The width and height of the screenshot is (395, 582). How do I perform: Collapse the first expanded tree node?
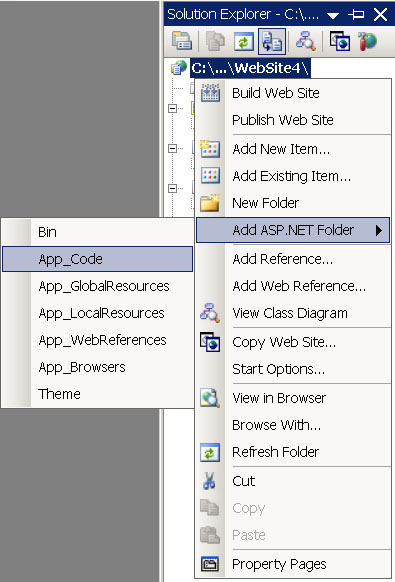(x=172, y=108)
